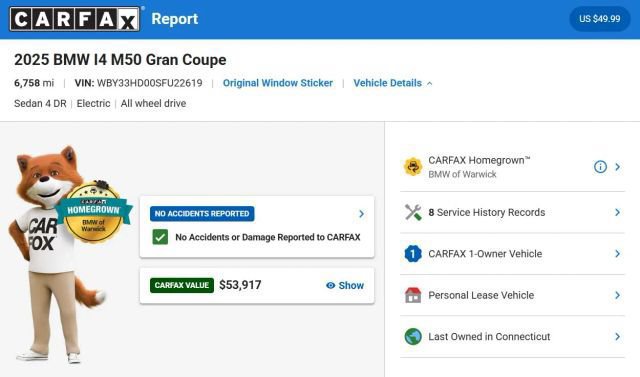Click the wrench Service History icon
Viewport: 640px width, 377px height.
click(413, 212)
